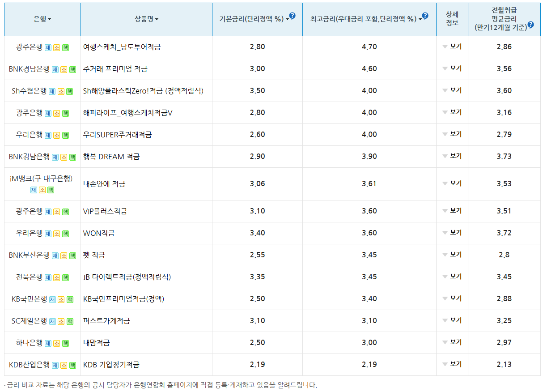Click 핵 badge next to 전북은행

pyautogui.click(x=66, y=277)
